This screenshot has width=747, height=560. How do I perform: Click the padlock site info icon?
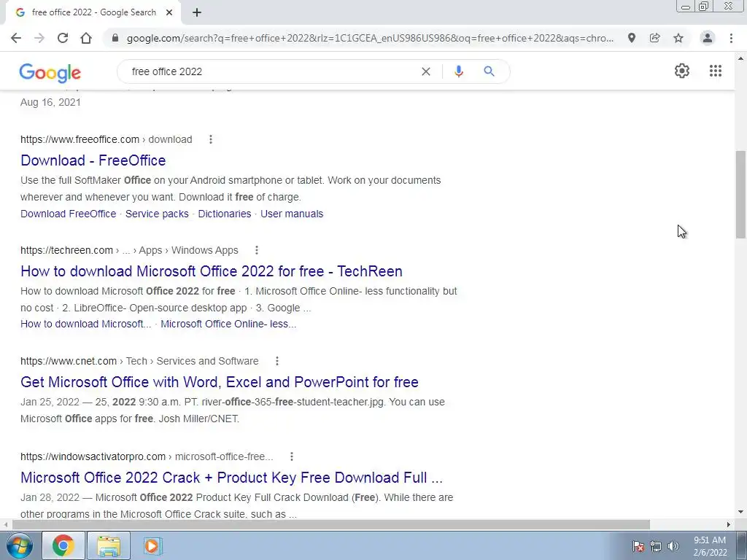115,38
